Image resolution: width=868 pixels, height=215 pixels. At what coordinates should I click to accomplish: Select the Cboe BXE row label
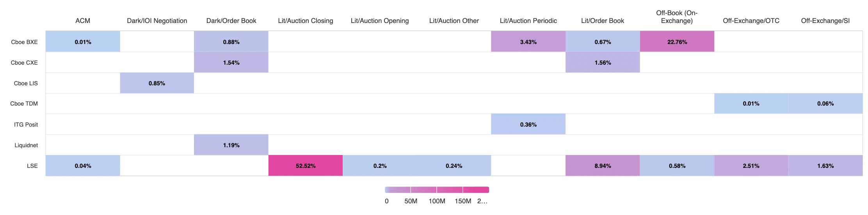click(x=24, y=42)
